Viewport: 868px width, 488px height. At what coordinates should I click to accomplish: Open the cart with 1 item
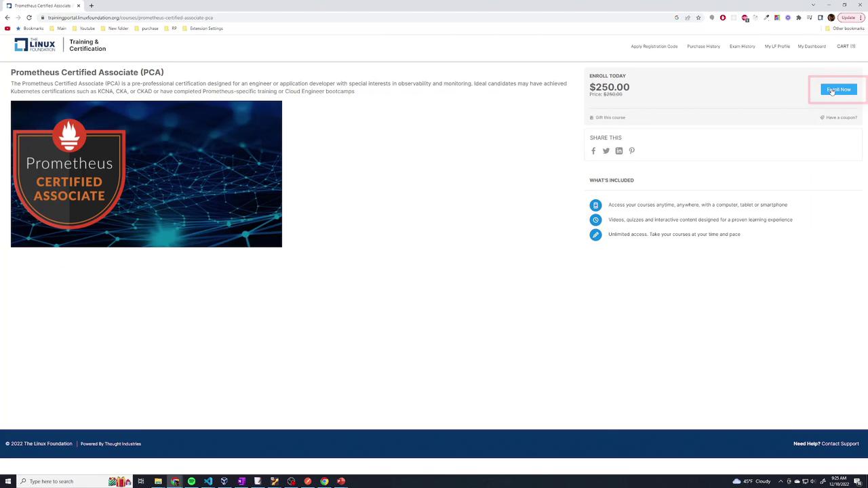846,46
